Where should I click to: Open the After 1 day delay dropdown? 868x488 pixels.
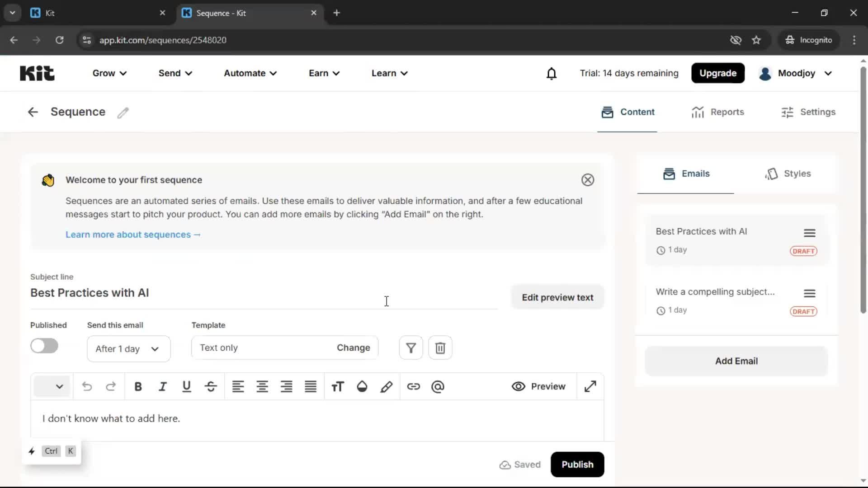tap(128, 349)
